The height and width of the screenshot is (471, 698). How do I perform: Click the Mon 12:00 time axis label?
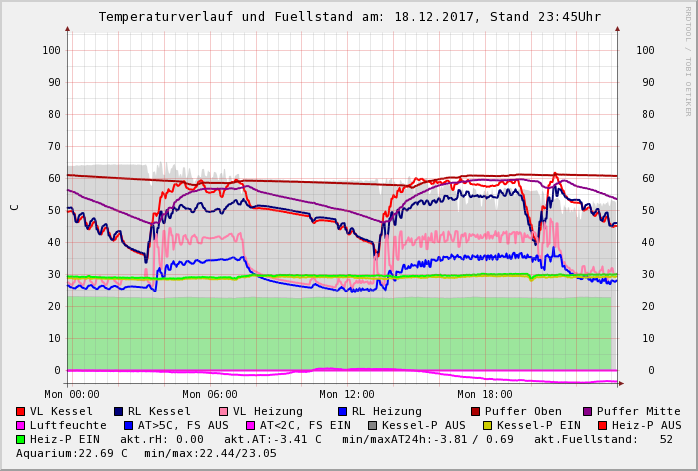coord(347,394)
